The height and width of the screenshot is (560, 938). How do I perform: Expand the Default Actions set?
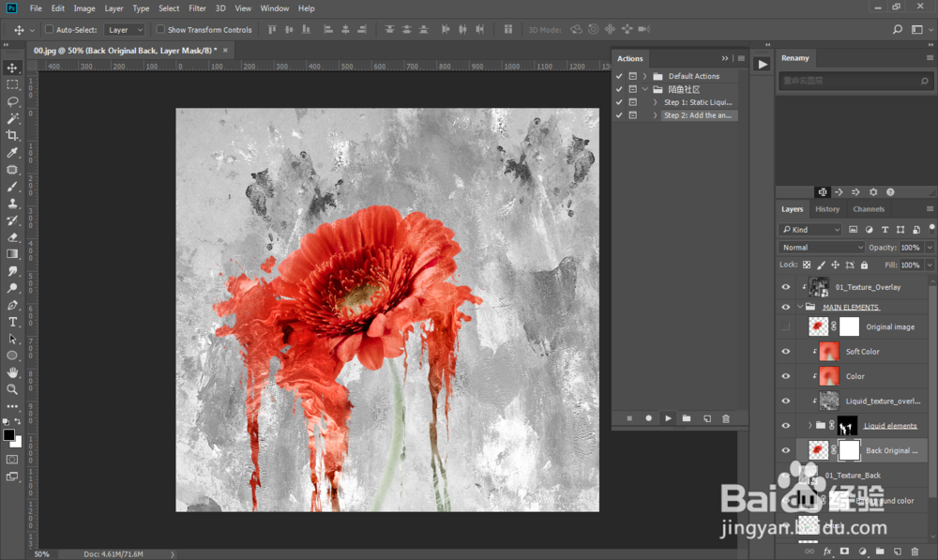click(x=645, y=76)
